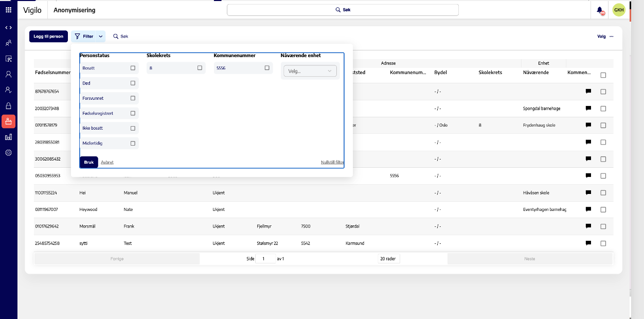Tick the Død checkbox
The width and height of the screenshot is (644, 319).
click(133, 83)
